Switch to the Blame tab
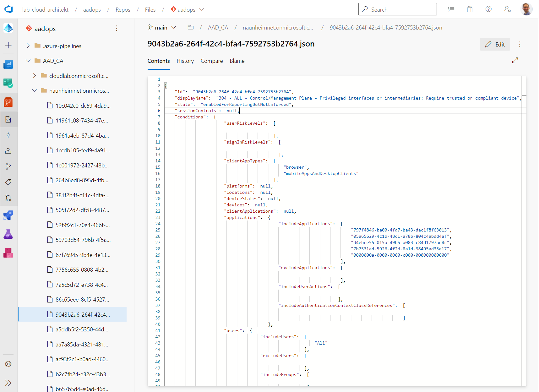 tap(237, 61)
